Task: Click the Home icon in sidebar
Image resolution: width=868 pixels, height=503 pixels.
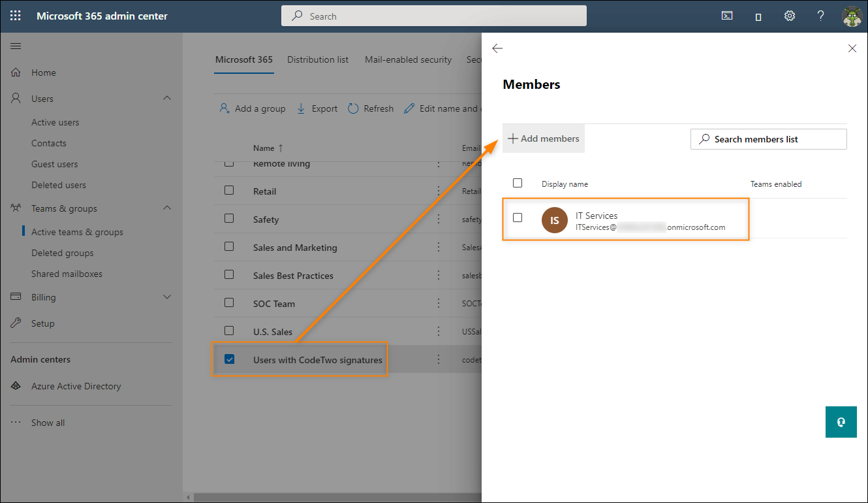Action: point(16,73)
